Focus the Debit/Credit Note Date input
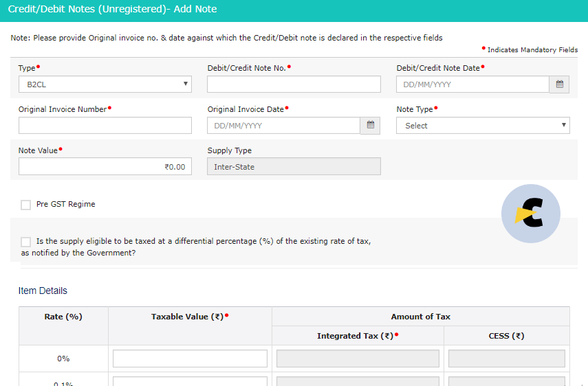588x386 pixels. pyautogui.click(x=473, y=84)
